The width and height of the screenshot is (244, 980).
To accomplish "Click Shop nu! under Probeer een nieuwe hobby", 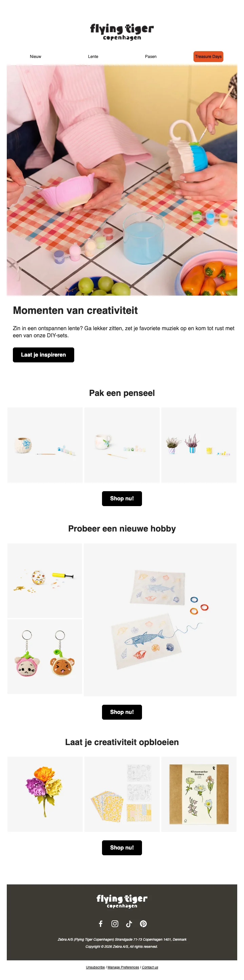I will pos(122,712).
